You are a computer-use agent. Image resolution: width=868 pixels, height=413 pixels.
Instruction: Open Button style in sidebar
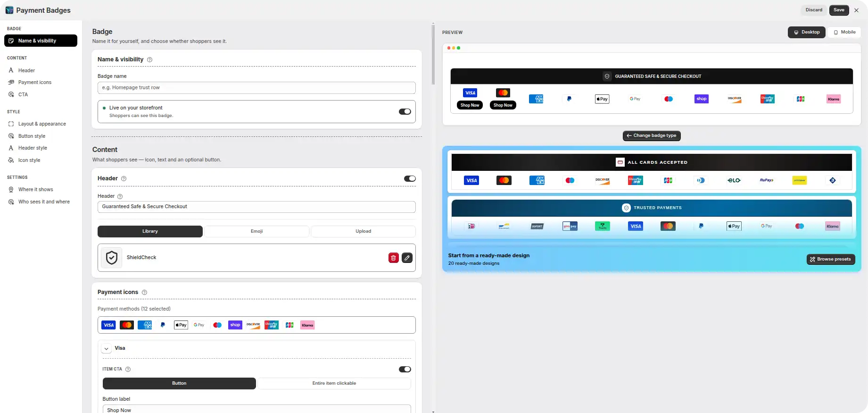coord(32,136)
